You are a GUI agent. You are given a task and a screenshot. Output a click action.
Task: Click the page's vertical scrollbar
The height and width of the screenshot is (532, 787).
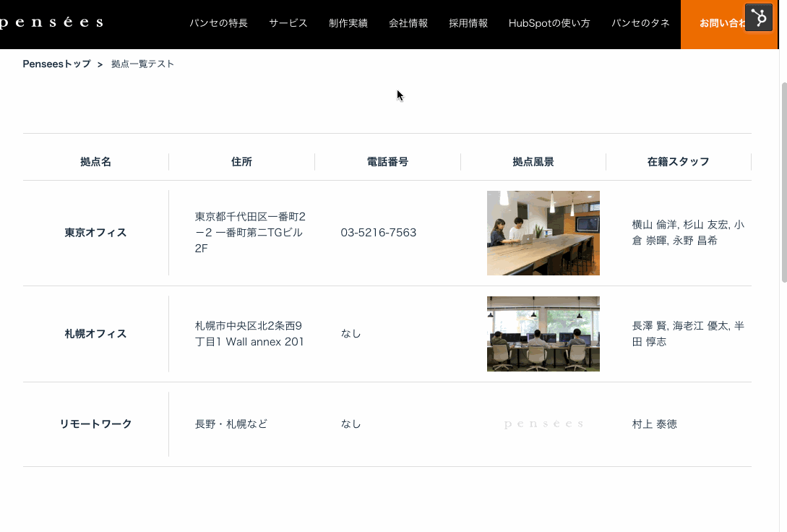(x=783, y=181)
